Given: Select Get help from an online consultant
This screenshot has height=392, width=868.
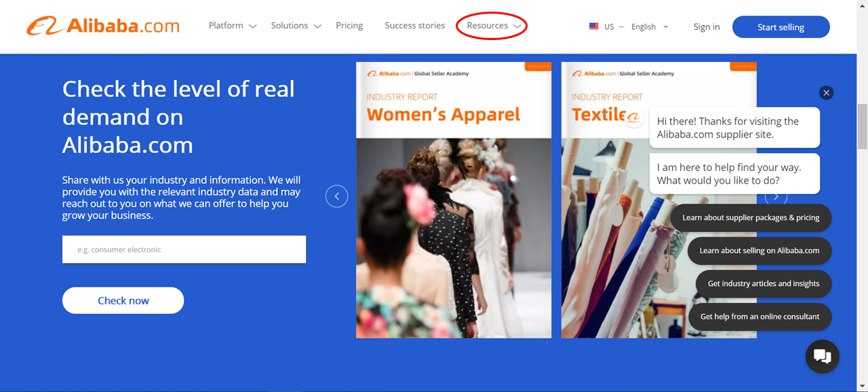Looking at the screenshot, I should click(x=759, y=316).
